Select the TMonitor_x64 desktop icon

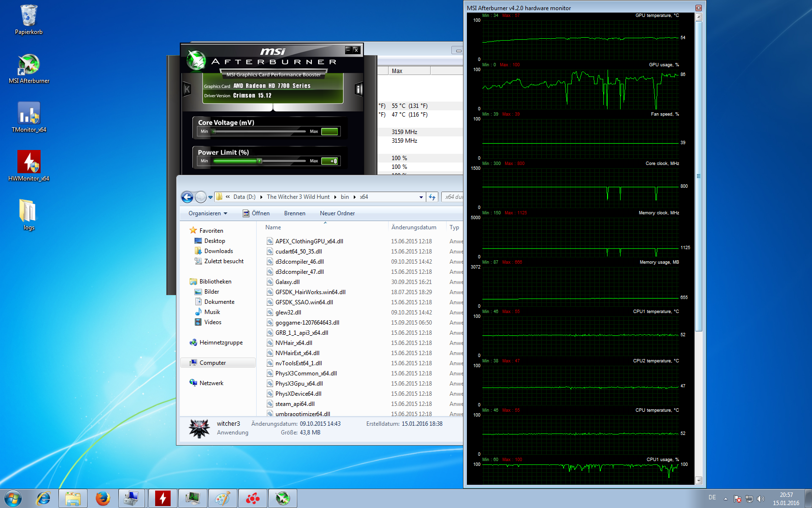(x=29, y=117)
